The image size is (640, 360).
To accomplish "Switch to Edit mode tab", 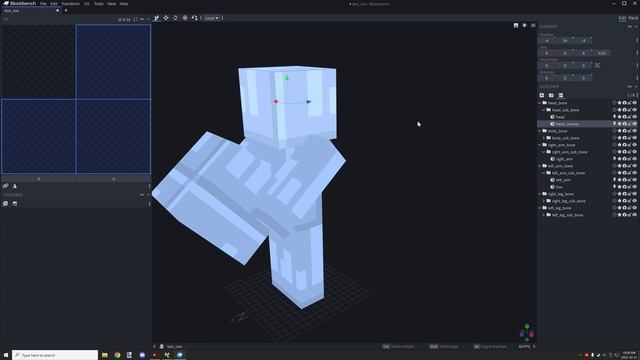I will point(622,18).
